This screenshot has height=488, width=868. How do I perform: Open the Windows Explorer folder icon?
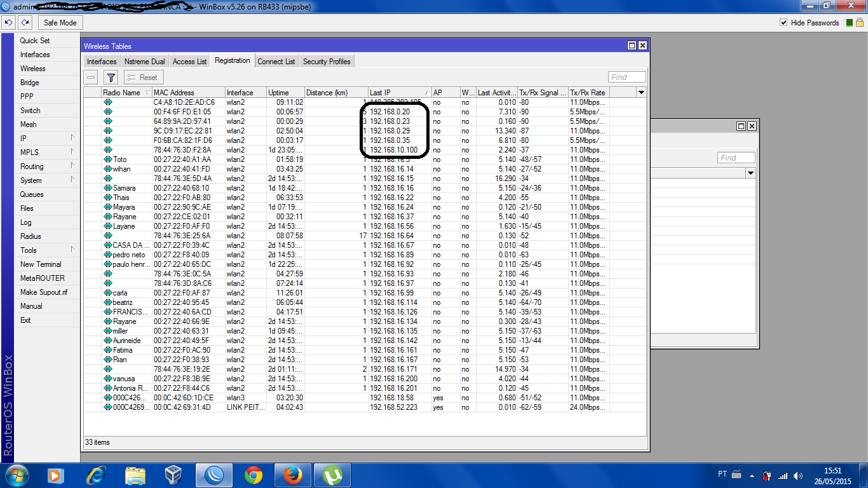click(135, 475)
